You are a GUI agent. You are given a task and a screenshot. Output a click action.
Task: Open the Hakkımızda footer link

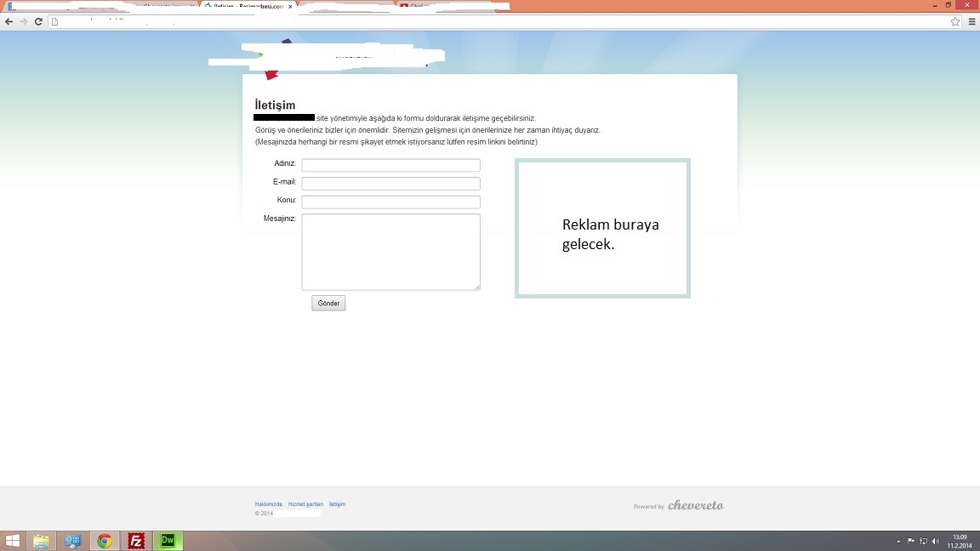pyautogui.click(x=268, y=504)
